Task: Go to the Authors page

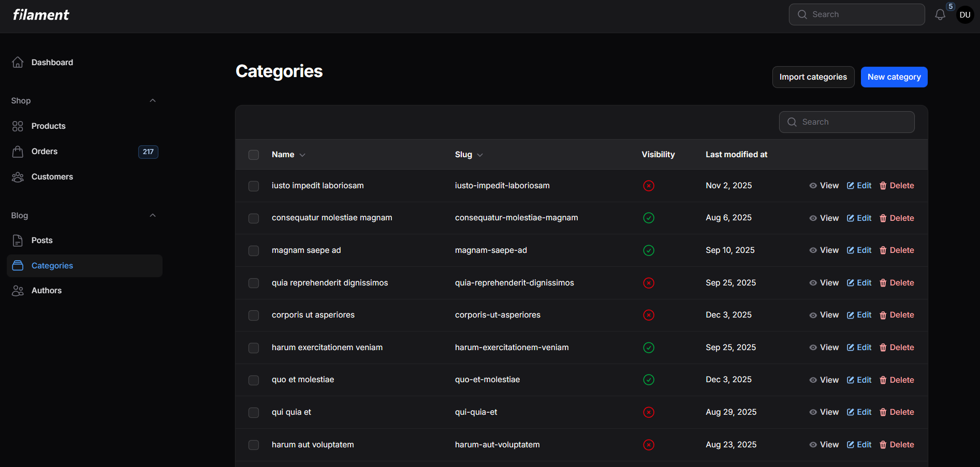Action: pos(47,291)
